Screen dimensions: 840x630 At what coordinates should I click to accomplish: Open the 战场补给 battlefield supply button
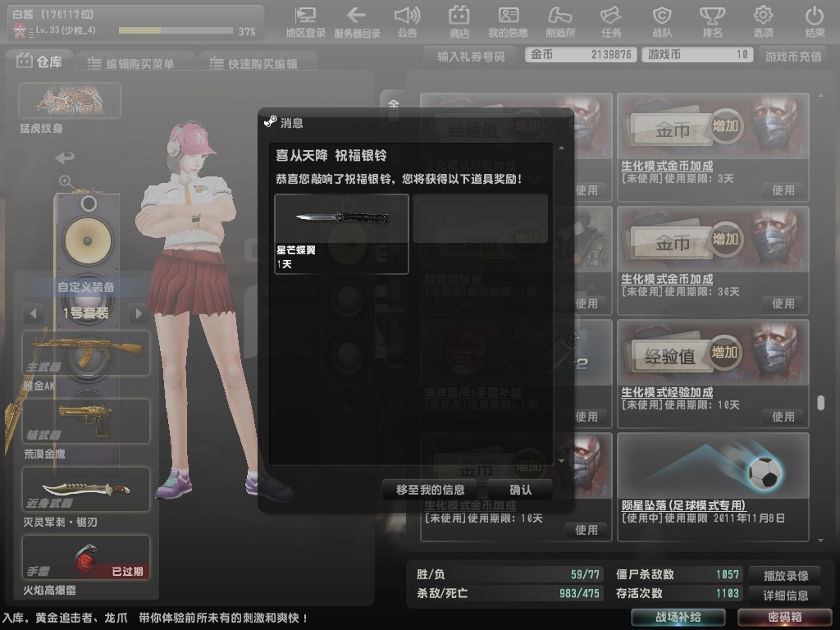point(678,617)
